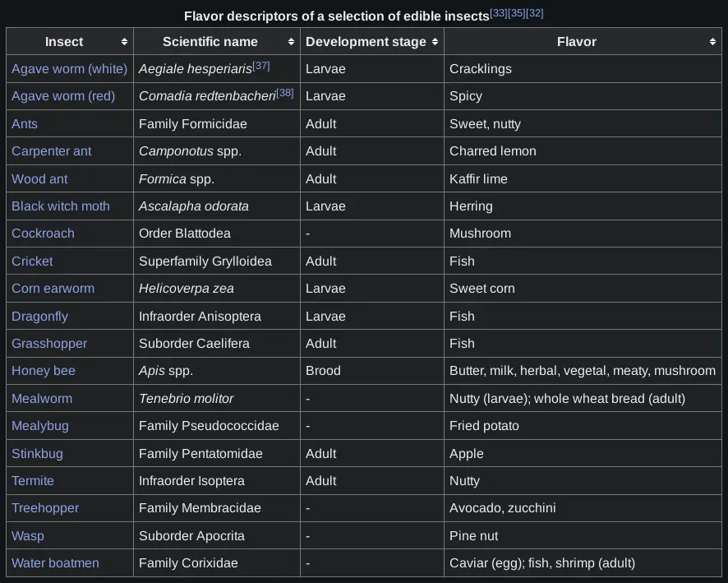Open citation reference 33 in caption
Screen dimensions: 728x583
(x=499, y=13)
